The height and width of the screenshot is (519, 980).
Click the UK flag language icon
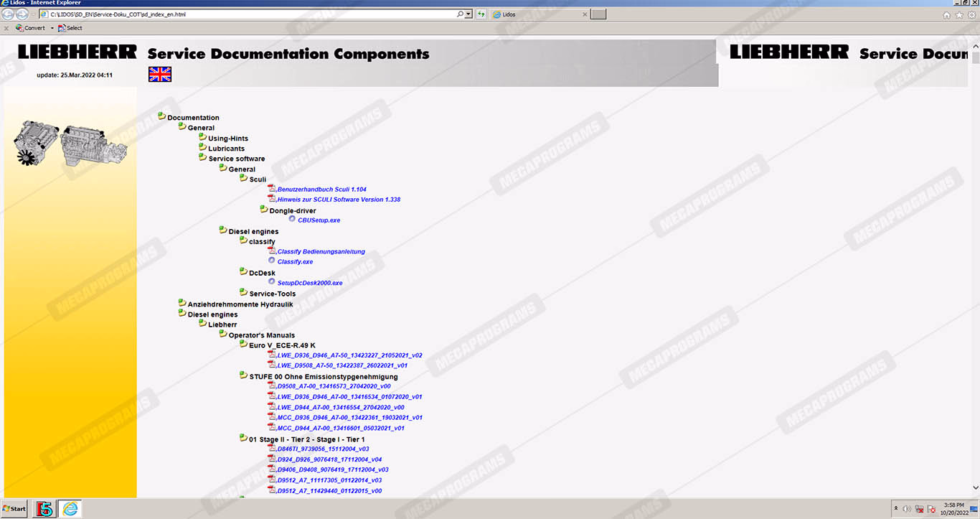(x=160, y=74)
